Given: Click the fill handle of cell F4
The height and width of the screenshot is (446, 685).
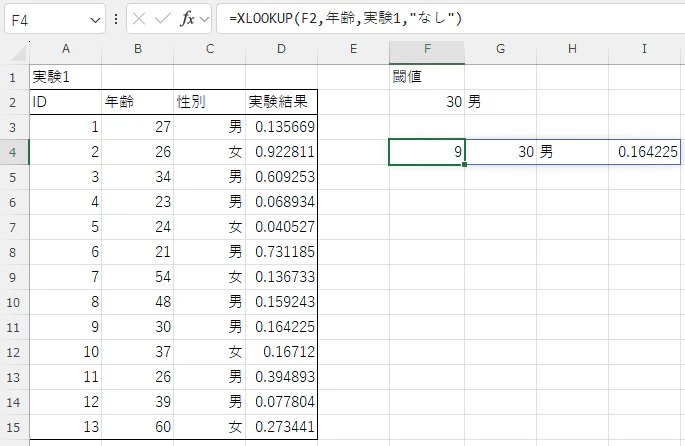Looking at the screenshot, I should tap(464, 165).
